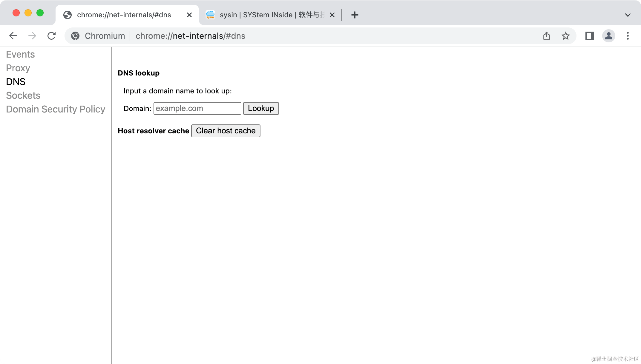Open a new tab with the plus button
The image size is (641, 364).
pyautogui.click(x=355, y=15)
